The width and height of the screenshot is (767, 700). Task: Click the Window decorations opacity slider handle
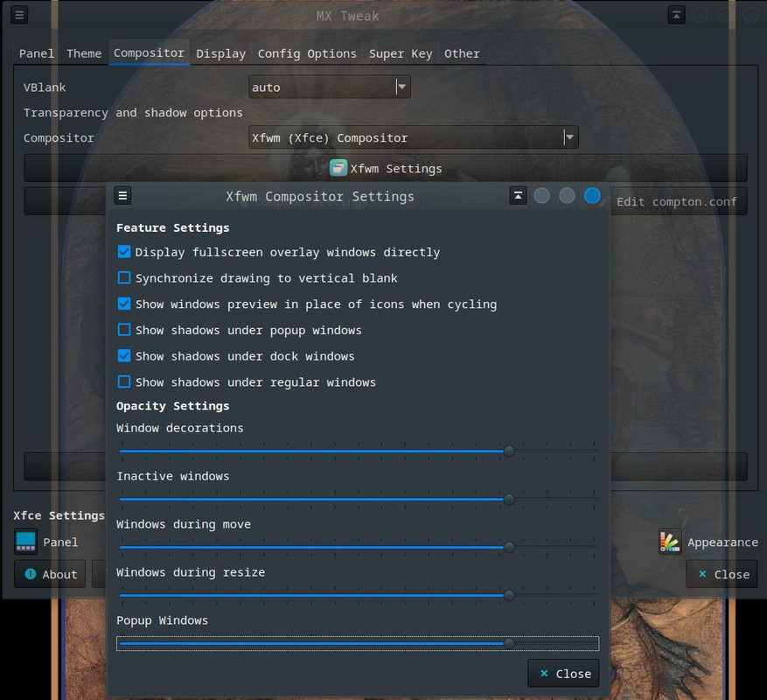coord(509,451)
